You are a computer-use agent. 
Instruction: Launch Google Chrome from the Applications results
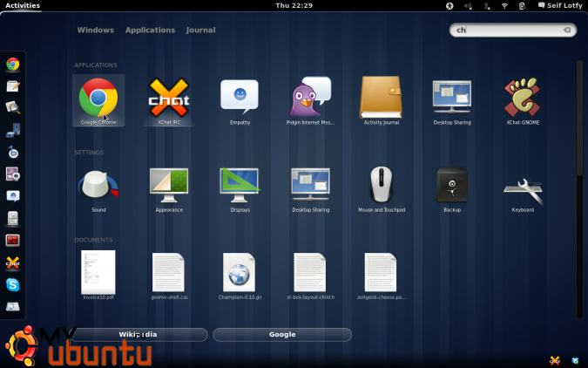pyautogui.click(x=98, y=100)
